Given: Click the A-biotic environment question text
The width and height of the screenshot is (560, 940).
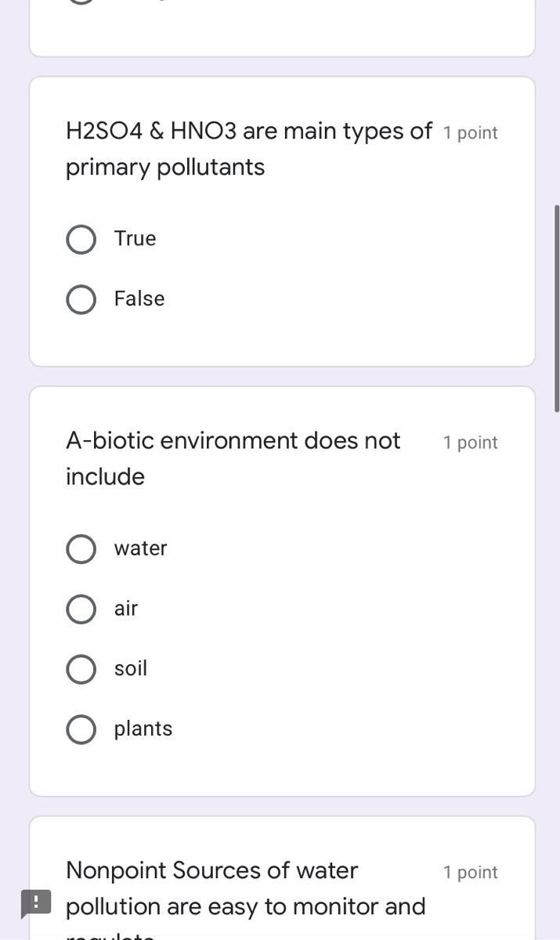Looking at the screenshot, I should tap(233, 458).
